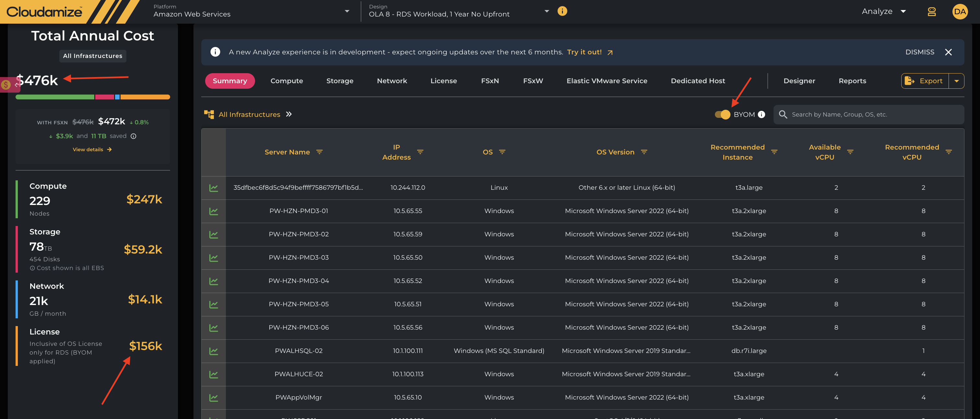Click green compute segment of cost bar

coord(55,97)
